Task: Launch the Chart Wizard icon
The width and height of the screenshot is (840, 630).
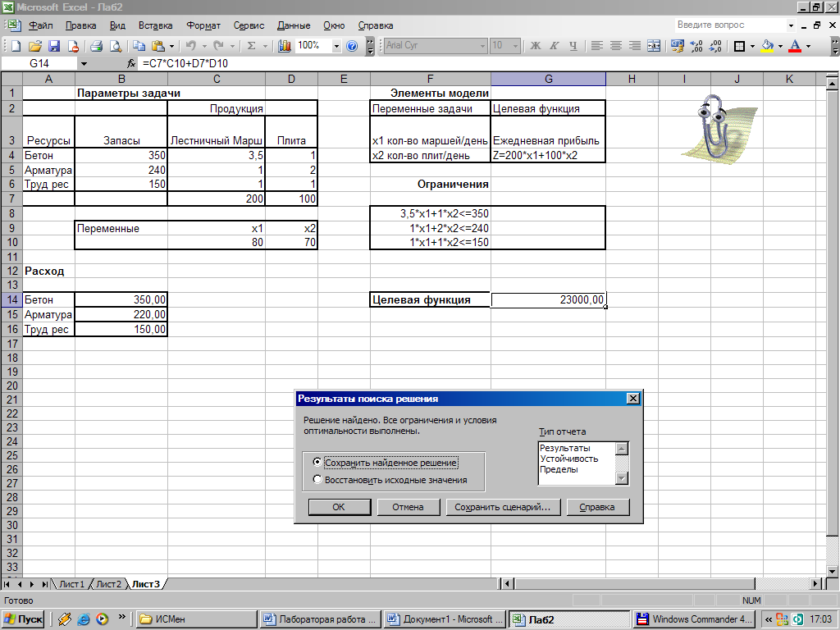Action: (x=285, y=46)
